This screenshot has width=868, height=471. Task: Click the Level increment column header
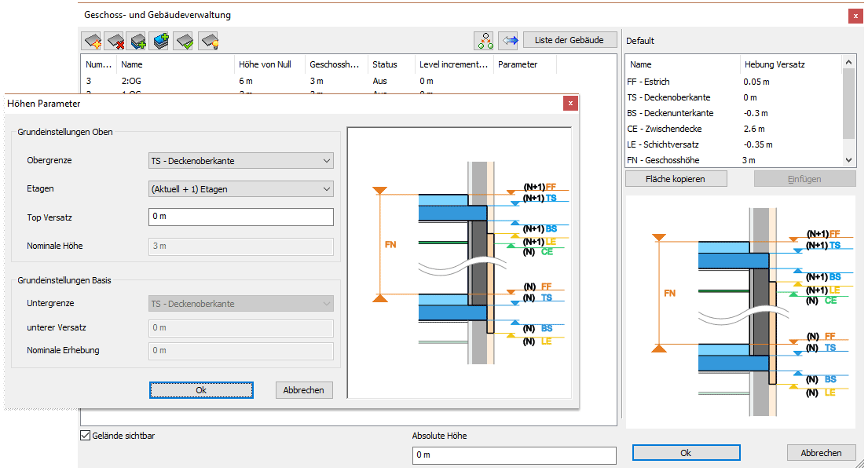[x=455, y=64]
